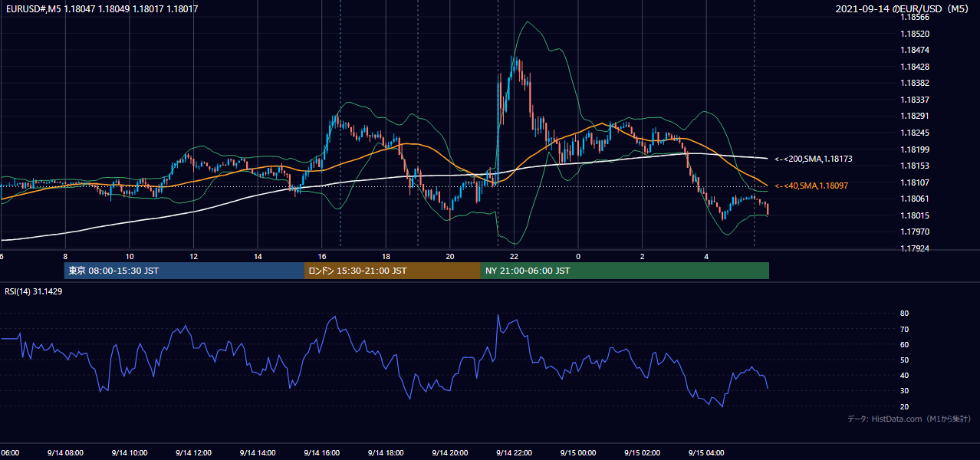Image resolution: width=980 pixels, height=460 pixels.
Task: Click the 9/15 00:00 time axis label
Action: pyautogui.click(x=578, y=452)
